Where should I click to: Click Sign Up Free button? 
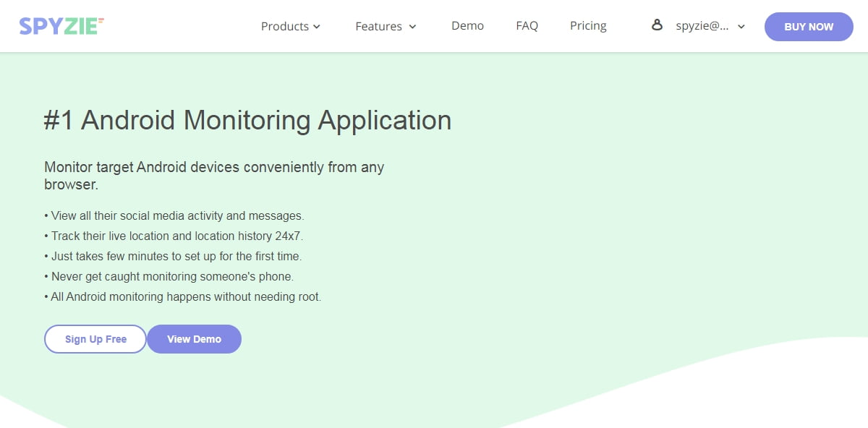pos(95,339)
